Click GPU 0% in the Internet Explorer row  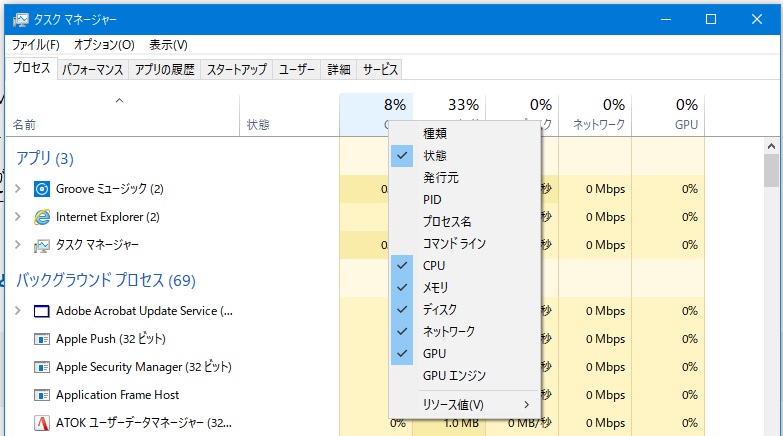point(690,217)
